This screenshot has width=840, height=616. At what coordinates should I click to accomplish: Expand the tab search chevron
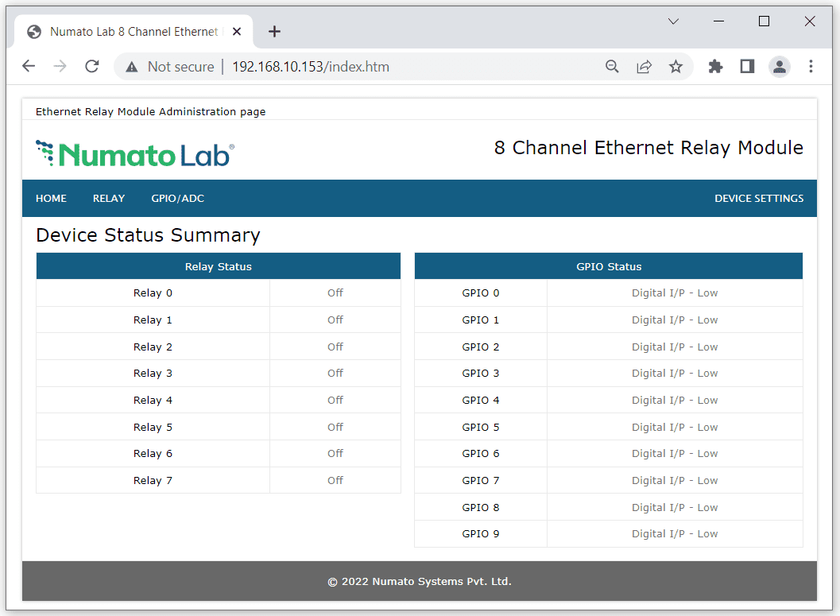click(673, 21)
